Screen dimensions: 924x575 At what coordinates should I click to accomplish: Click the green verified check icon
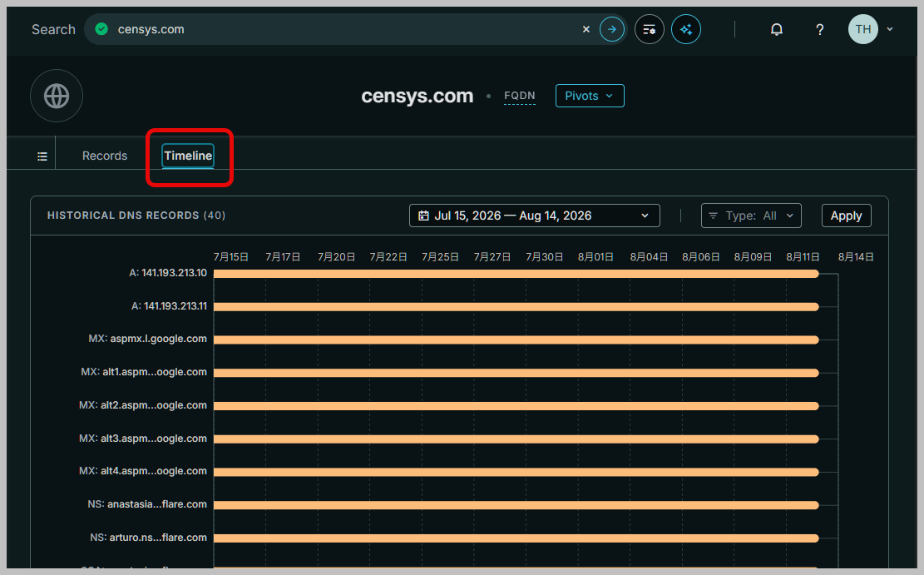click(101, 29)
